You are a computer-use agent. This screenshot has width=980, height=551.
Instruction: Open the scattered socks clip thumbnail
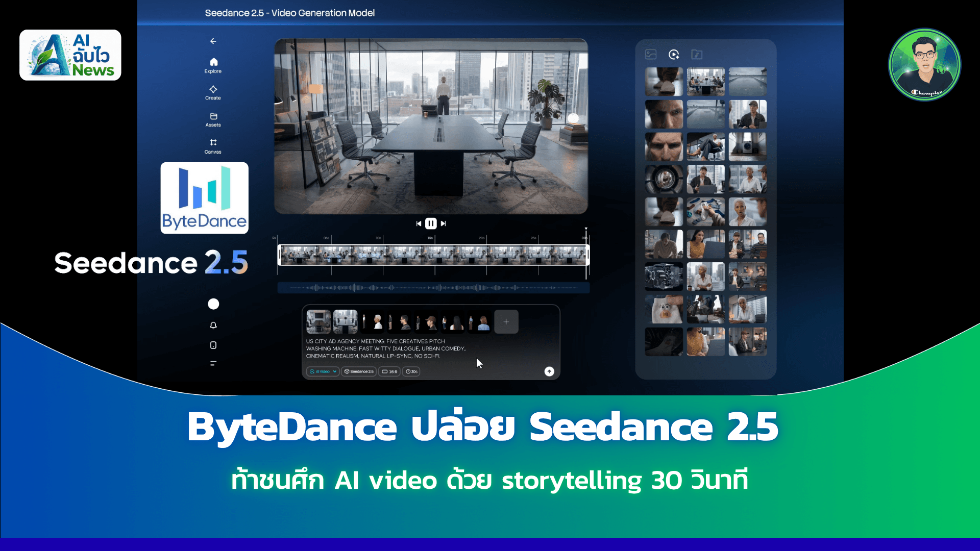point(706,212)
